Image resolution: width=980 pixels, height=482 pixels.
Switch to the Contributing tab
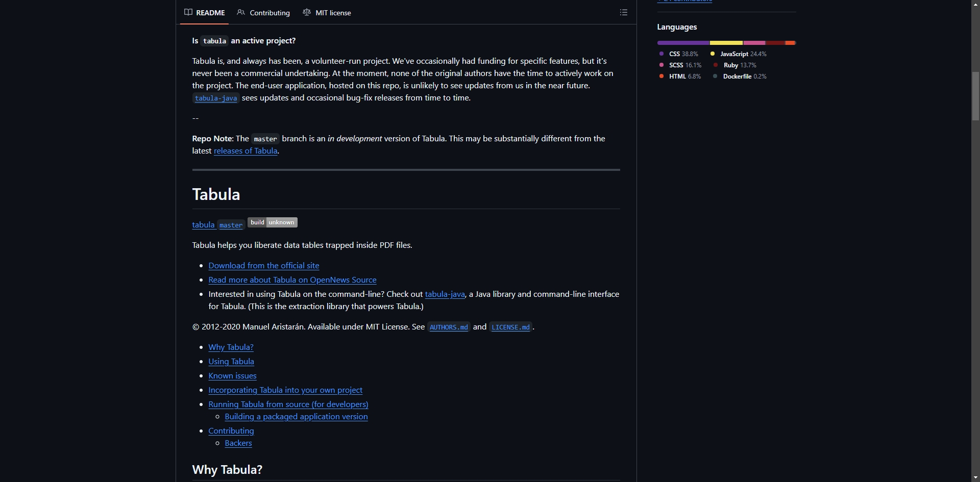[263, 12]
